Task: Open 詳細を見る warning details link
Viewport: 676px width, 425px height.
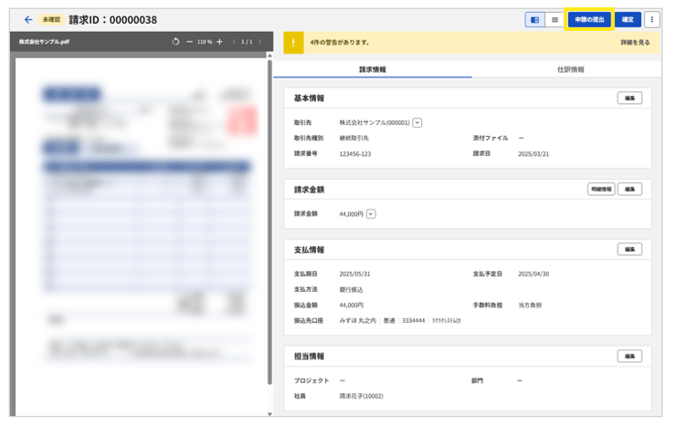Action: click(x=635, y=42)
